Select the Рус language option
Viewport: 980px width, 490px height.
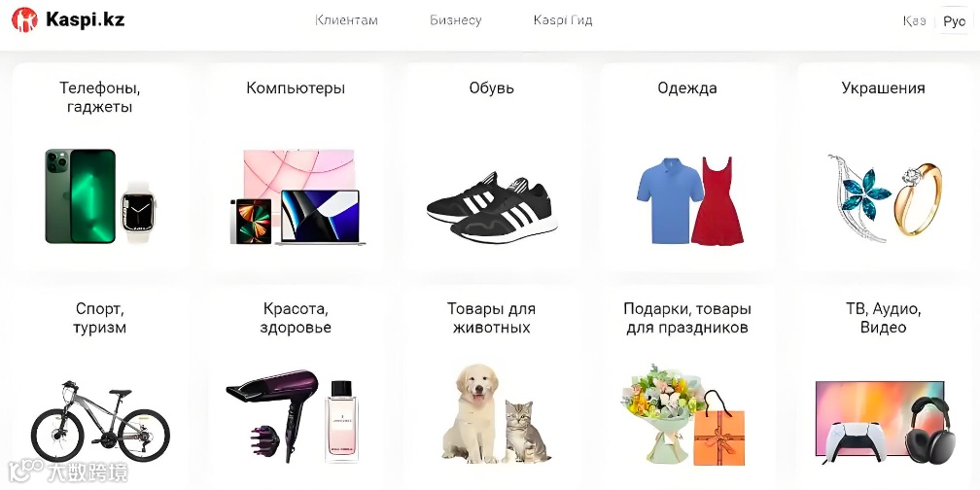coord(954,21)
